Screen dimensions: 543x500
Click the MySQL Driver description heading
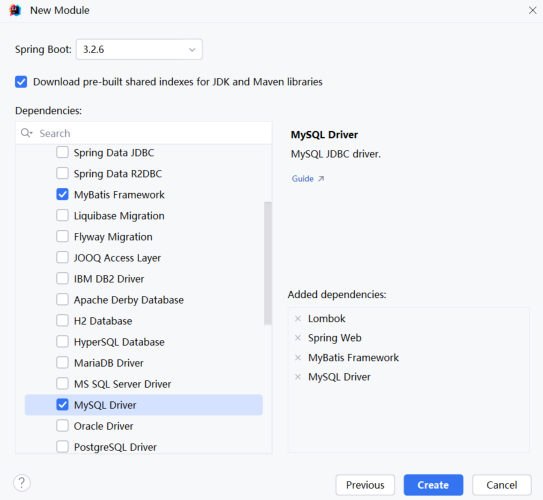click(324, 135)
